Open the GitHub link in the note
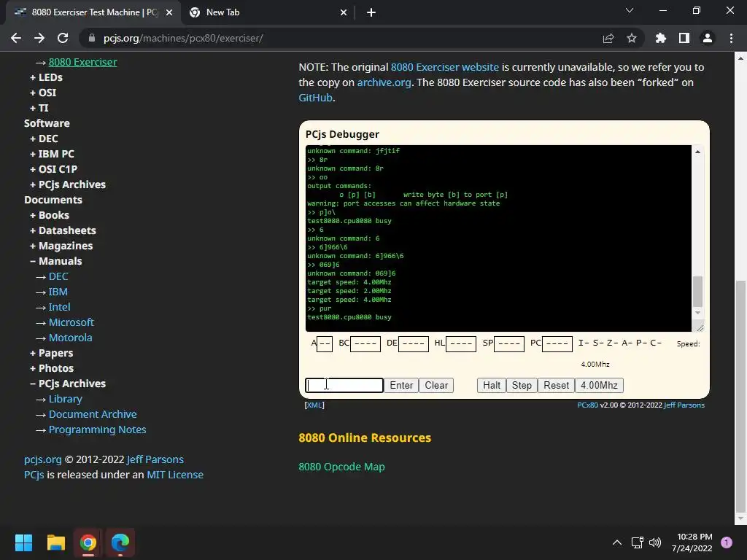Screen dimensions: 747x560 (315, 98)
